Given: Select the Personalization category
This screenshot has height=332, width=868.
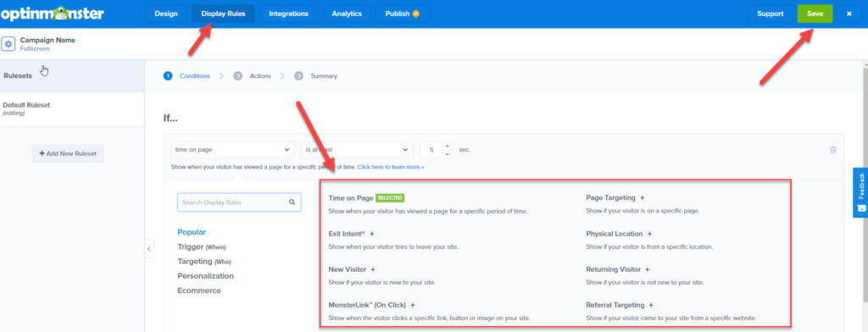Looking at the screenshot, I should point(205,275).
